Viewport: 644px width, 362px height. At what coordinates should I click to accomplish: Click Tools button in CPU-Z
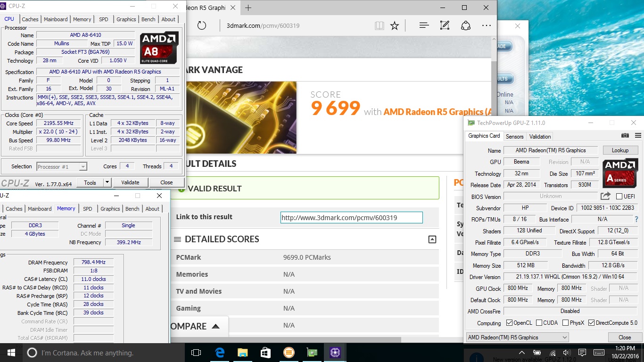[x=90, y=182]
